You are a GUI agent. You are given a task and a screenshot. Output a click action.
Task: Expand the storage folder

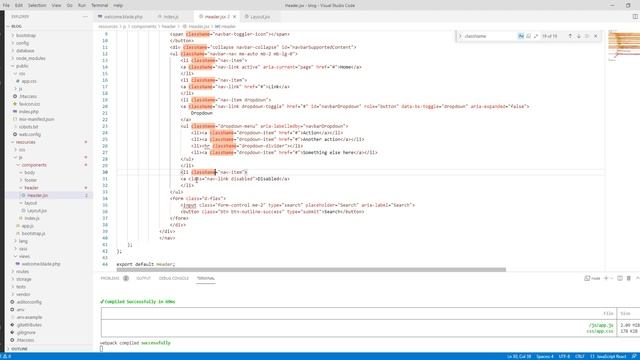pyautogui.click(x=24, y=279)
